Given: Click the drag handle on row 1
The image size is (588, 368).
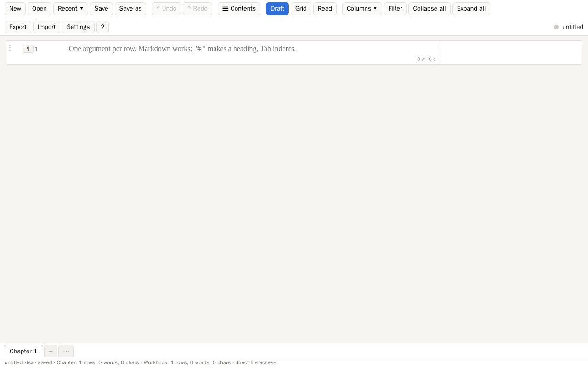Looking at the screenshot, I should tap(10, 48).
